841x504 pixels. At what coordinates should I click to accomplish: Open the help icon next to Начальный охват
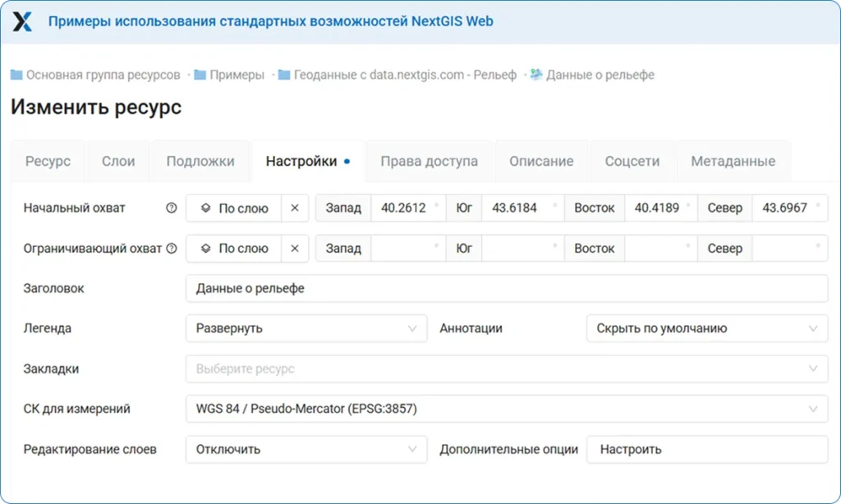coord(171,208)
